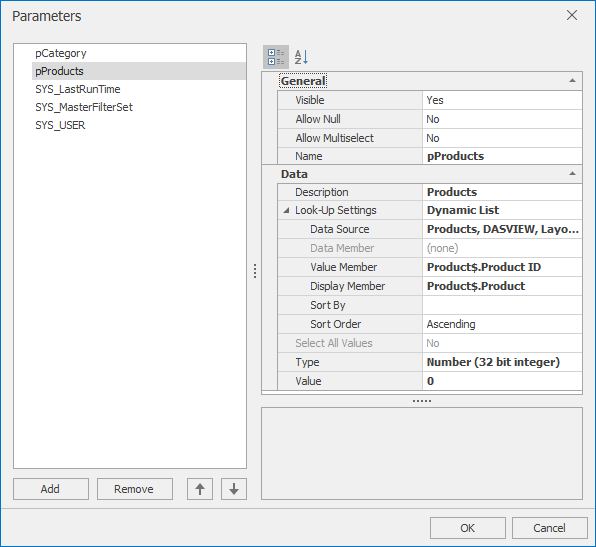Close the Parameters dialog with X
The height and width of the screenshot is (547, 596).
(x=572, y=16)
